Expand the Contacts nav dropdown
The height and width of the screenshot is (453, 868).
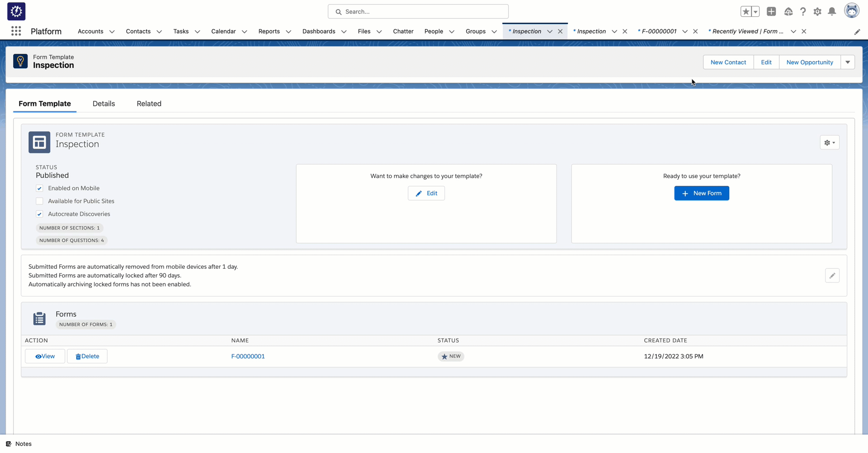click(159, 32)
